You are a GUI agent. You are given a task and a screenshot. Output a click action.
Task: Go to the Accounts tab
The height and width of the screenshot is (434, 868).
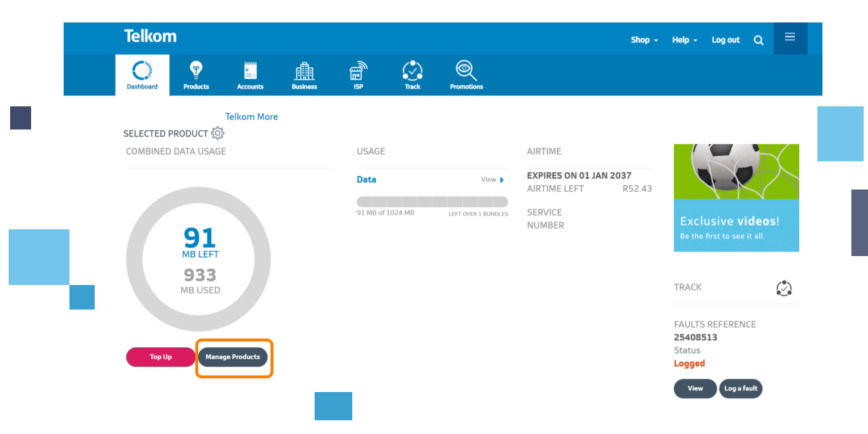pos(250,75)
